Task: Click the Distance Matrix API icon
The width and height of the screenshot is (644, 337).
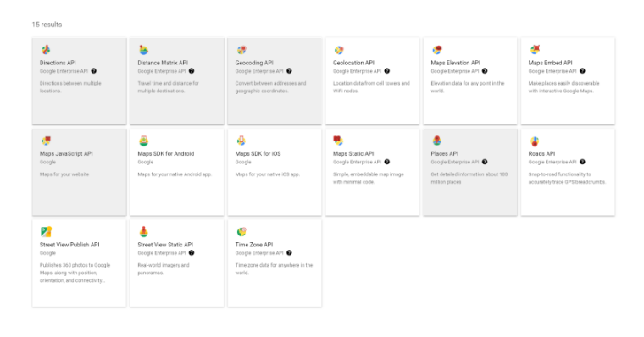Action: coord(143,50)
